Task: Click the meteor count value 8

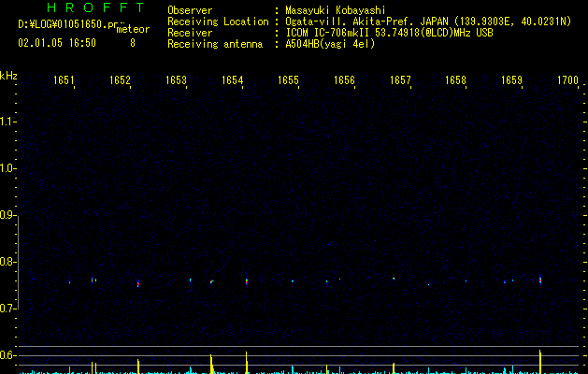Action: (x=133, y=43)
